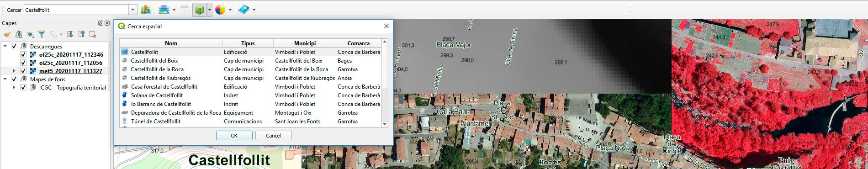
Task: Click the filter legend by expression icon
Action: (53, 34)
